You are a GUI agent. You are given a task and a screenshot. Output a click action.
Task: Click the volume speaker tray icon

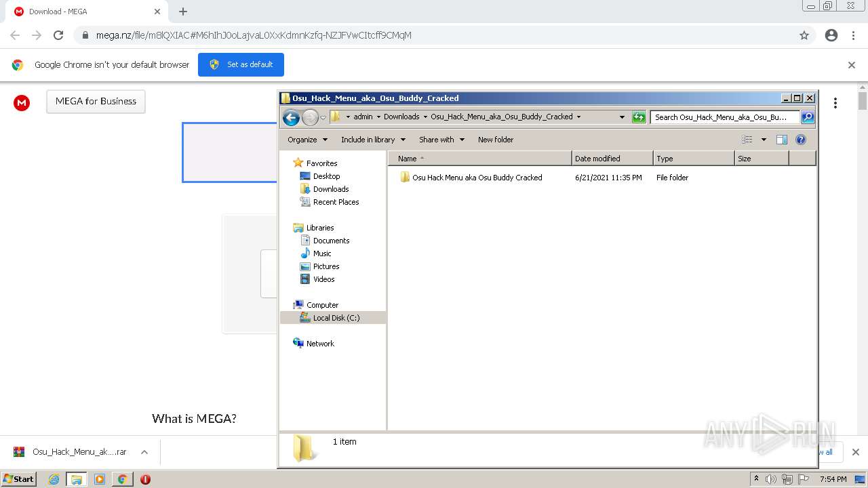[x=771, y=479]
